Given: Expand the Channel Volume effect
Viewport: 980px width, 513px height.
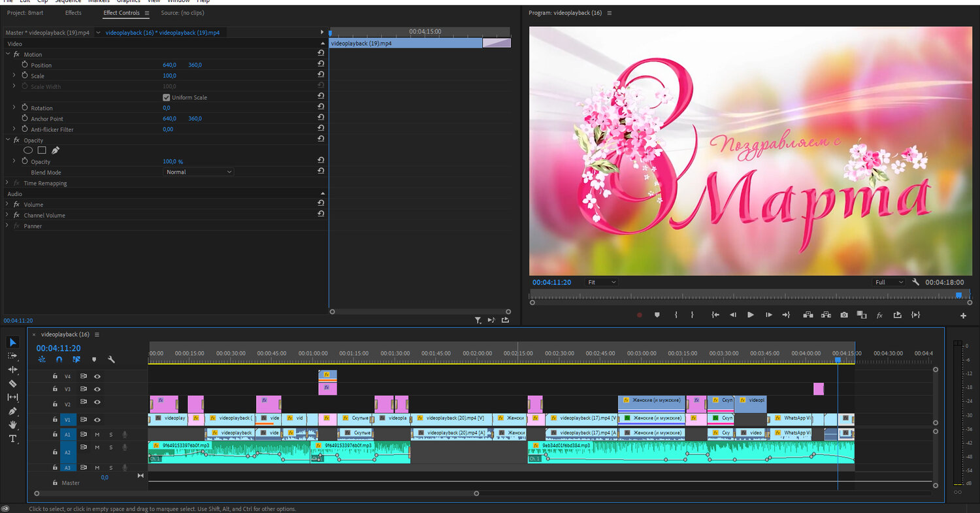Looking at the screenshot, I should (x=8, y=215).
